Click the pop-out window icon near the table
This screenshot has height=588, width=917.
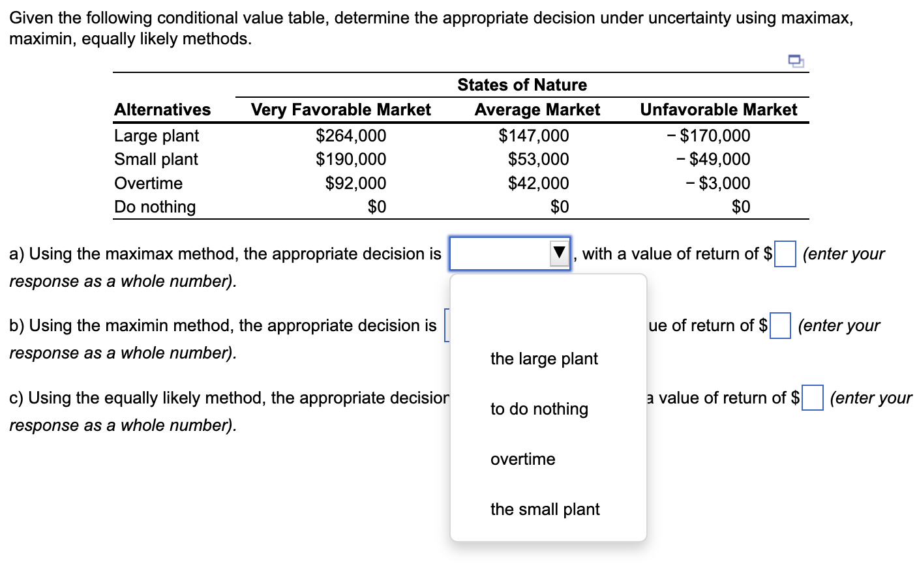(x=795, y=61)
